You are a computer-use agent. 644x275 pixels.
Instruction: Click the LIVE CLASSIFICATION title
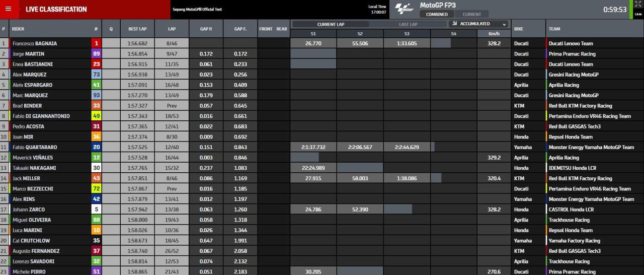[56, 9]
